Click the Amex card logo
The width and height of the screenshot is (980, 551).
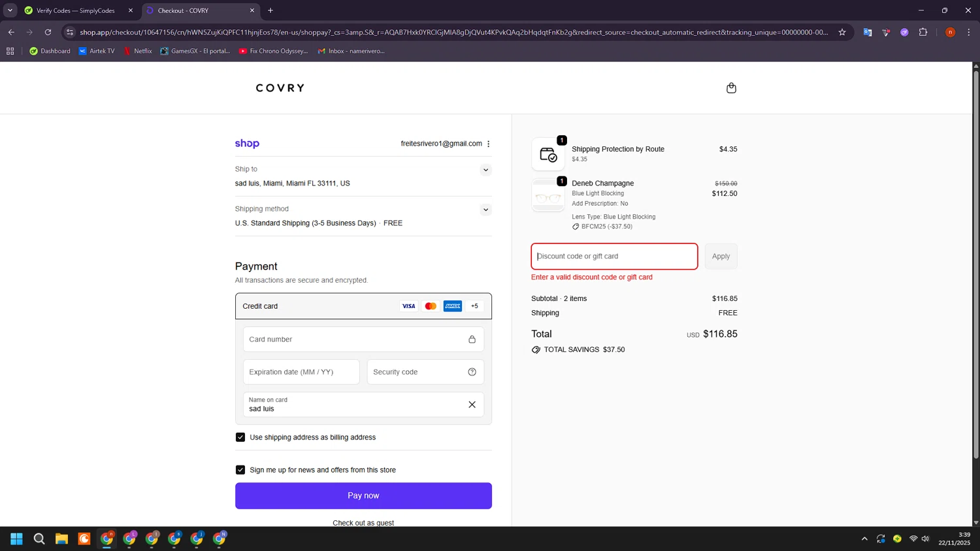[x=453, y=306]
